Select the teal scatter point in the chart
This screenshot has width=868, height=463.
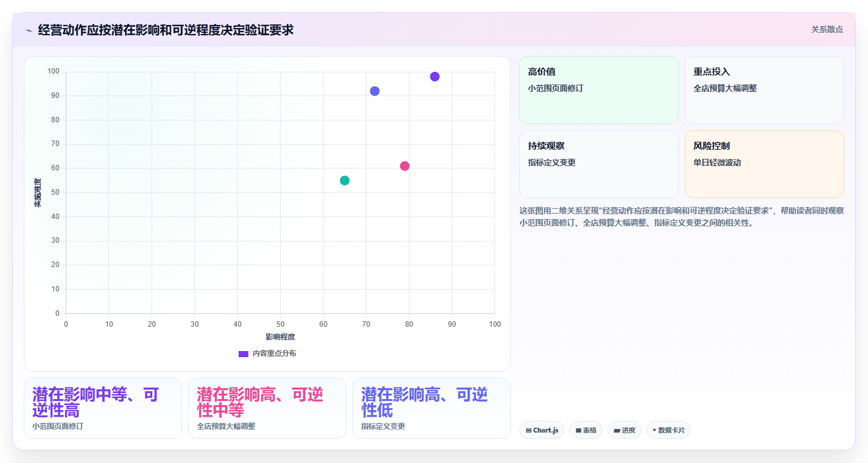tap(345, 181)
